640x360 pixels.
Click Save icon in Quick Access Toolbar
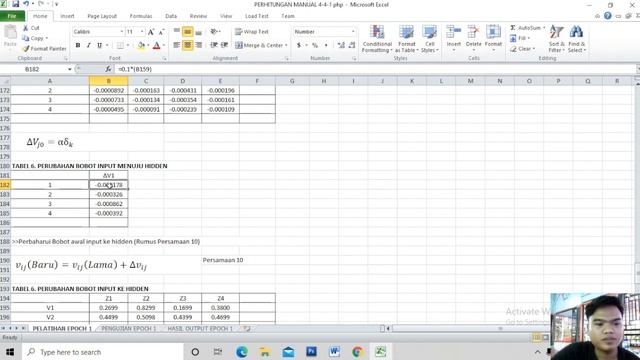coord(16,4)
